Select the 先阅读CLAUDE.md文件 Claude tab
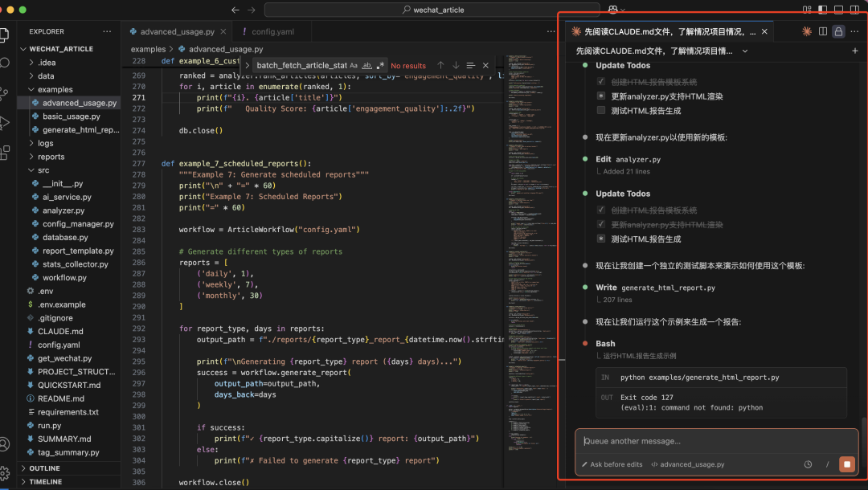The height and width of the screenshot is (490, 868). coord(669,31)
